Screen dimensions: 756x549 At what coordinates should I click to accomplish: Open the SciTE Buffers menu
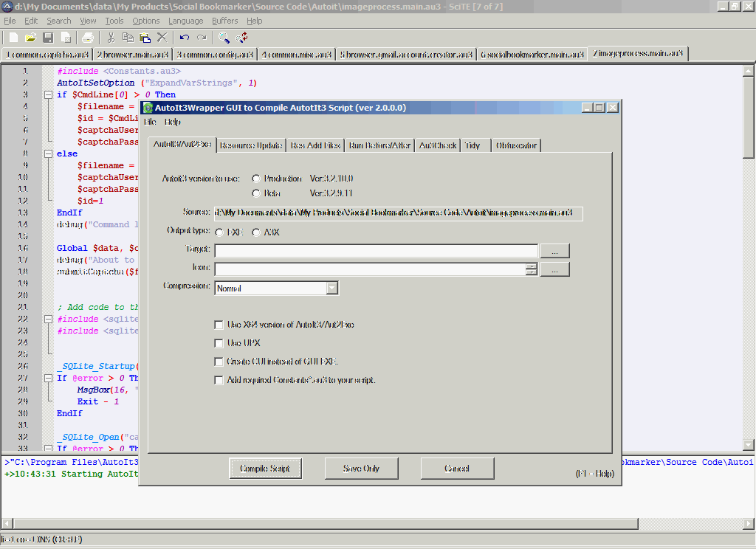pos(225,21)
